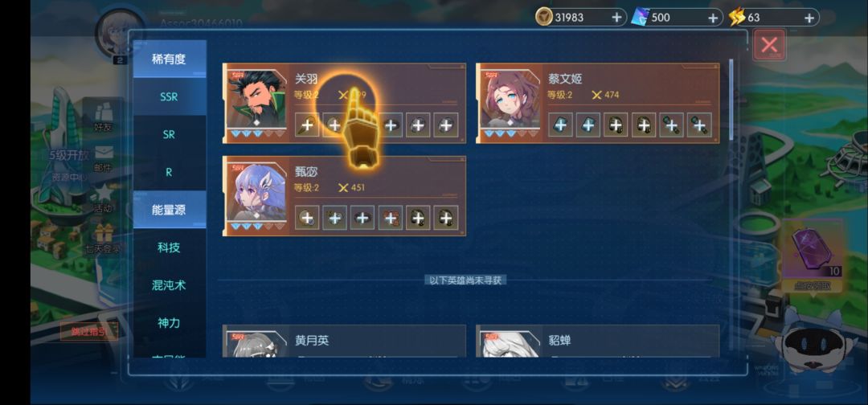Open the 七天登录 gift icon
The width and height of the screenshot is (868, 405).
[104, 239]
